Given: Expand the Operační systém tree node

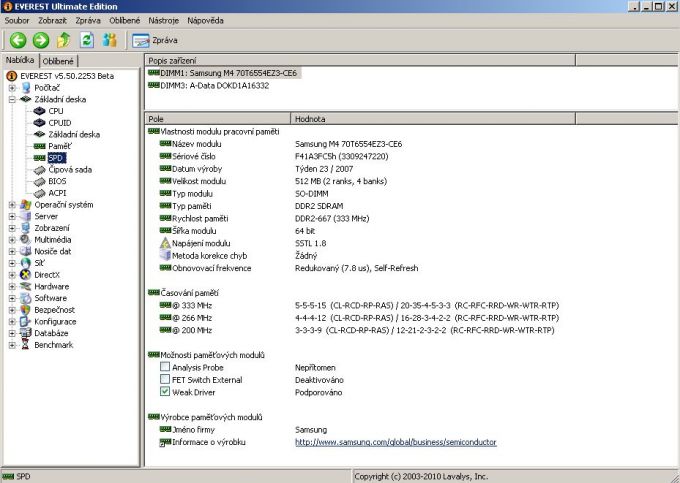Looking at the screenshot, I should pyautogui.click(x=12, y=205).
